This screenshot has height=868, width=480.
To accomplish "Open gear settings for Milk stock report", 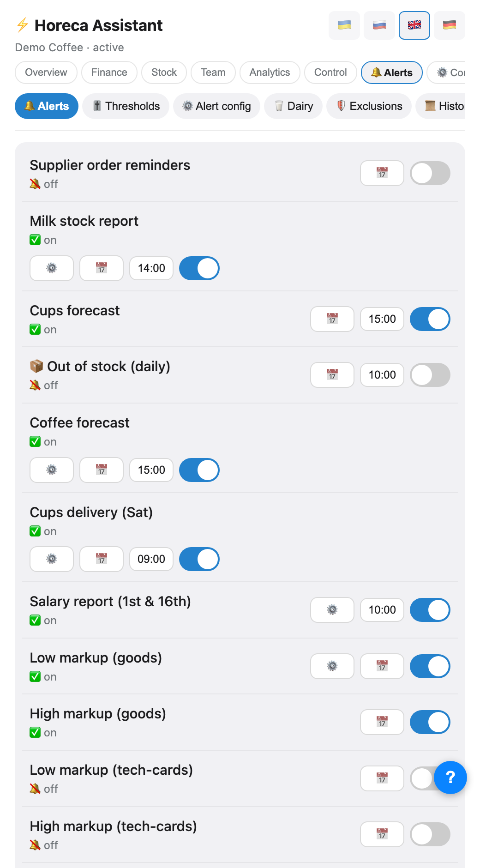I will click(52, 268).
